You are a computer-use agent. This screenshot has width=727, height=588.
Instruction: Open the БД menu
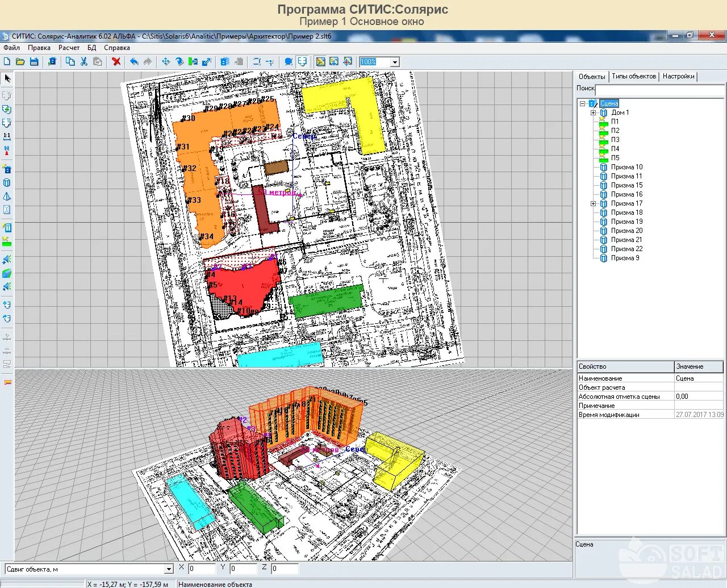(x=91, y=48)
